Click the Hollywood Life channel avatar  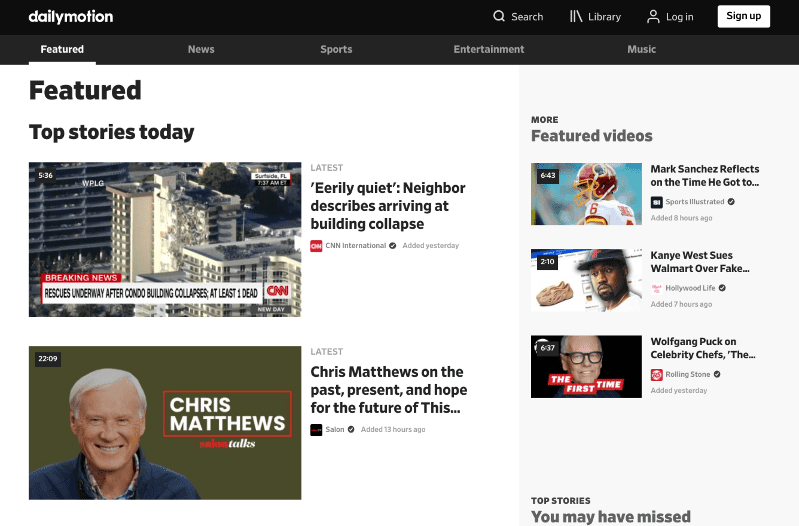[x=656, y=288]
